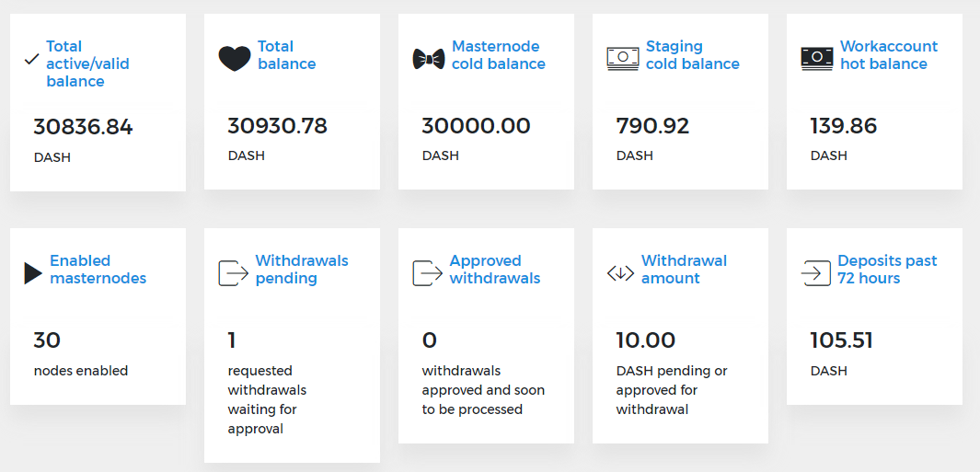Open the Total active/valid balance heading link
The height and width of the screenshot is (472, 980).
coord(87,63)
